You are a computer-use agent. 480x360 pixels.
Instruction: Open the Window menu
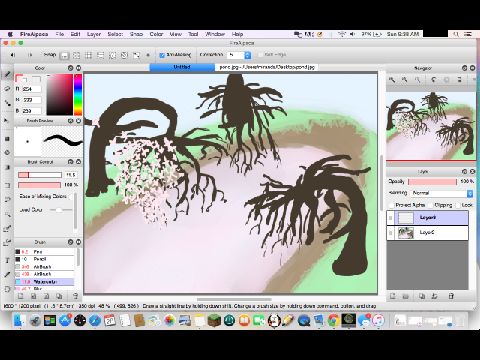[215, 34]
